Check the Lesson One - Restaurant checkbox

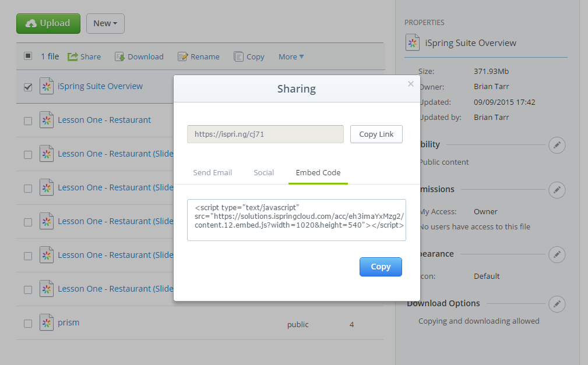pos(28,121)
